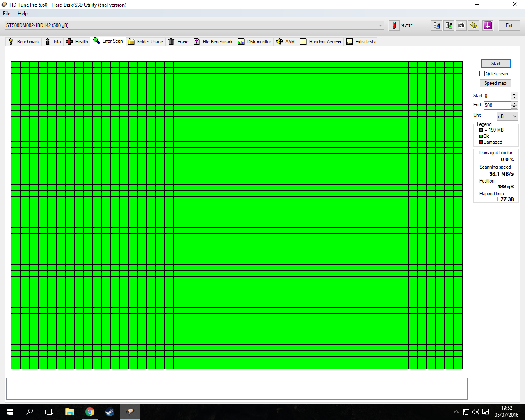The height and width of the screenshot is (420, 525).
Task: Open File Explorer from the taskbar
Action: point(69,412)
